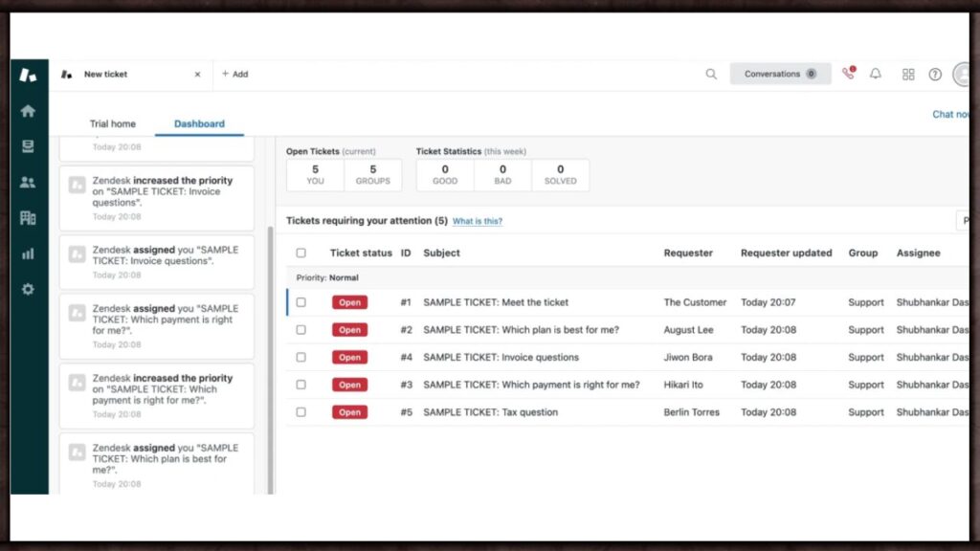Click the + Add tab button
This screenshot has height=551, width=980.
tap(235, 74)
